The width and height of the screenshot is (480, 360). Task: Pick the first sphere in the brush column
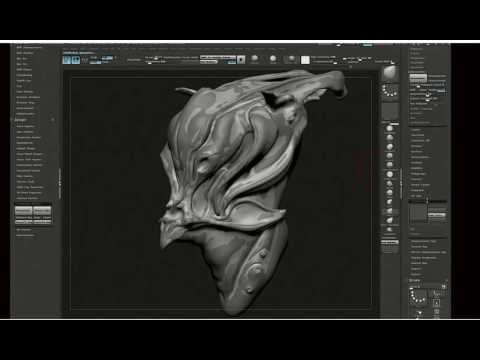(389, 128)
